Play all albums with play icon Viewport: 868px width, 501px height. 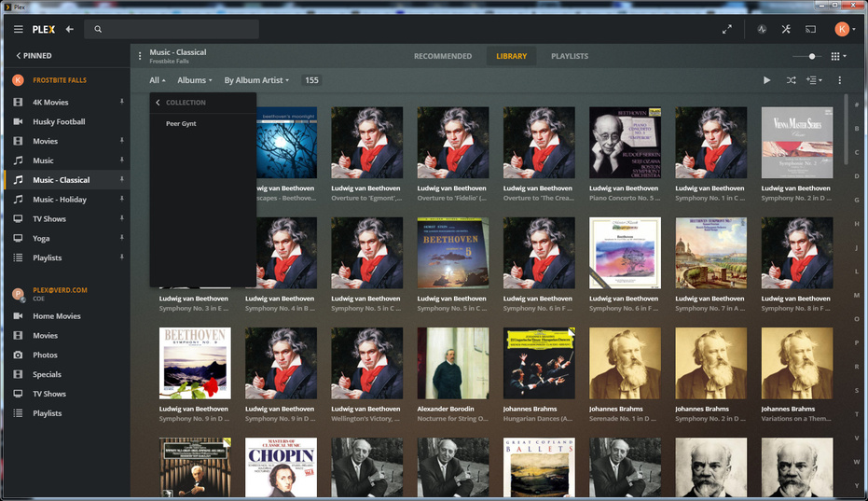766,80
